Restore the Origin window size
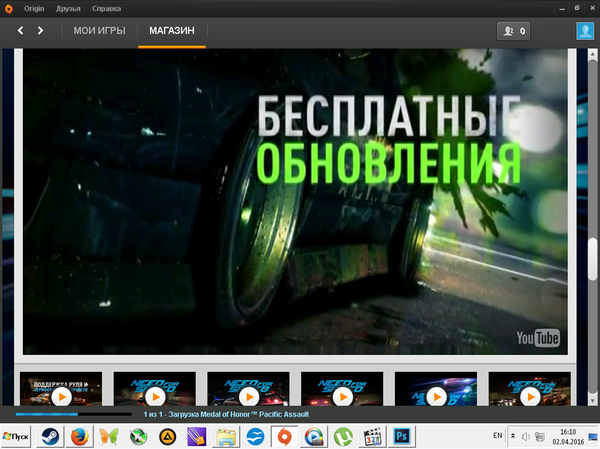The height and width of the screenshot is (449, 600). click(577, 8)
